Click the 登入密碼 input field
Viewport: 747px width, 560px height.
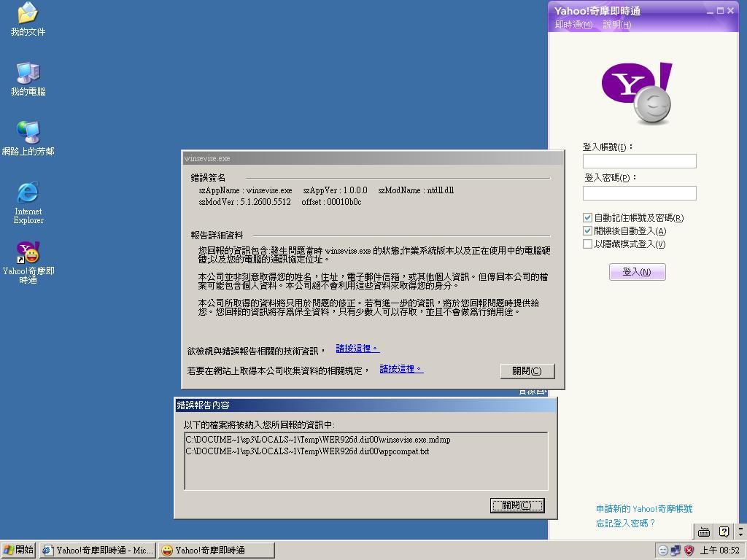[639, 192]
